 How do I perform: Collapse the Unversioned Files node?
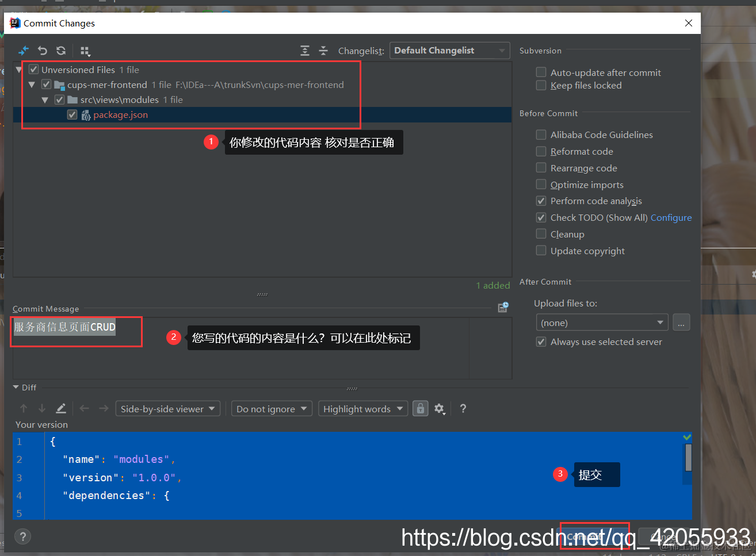coord(19,70)
